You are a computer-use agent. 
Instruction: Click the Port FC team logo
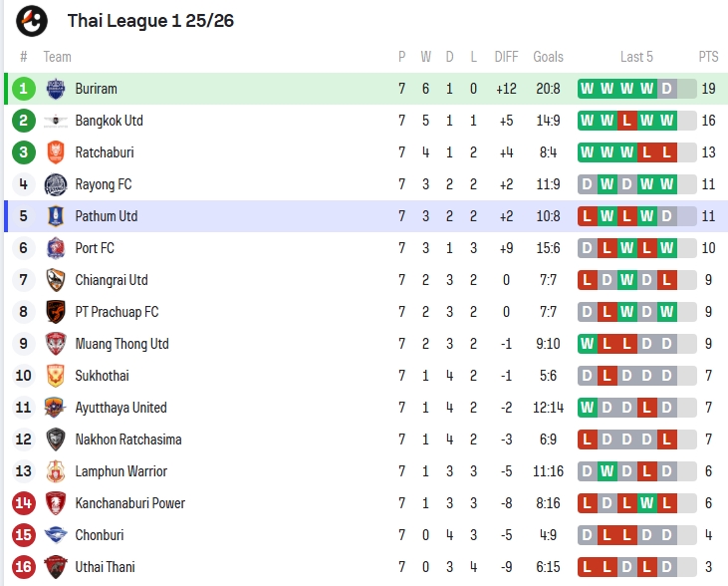coord(56,248)
